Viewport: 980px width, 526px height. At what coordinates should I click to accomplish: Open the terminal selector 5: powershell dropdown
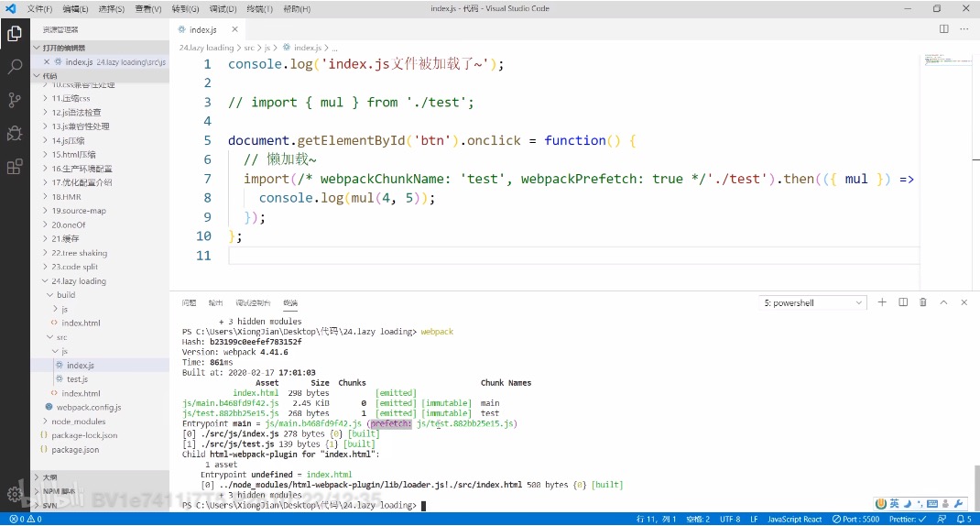point(812,302)
